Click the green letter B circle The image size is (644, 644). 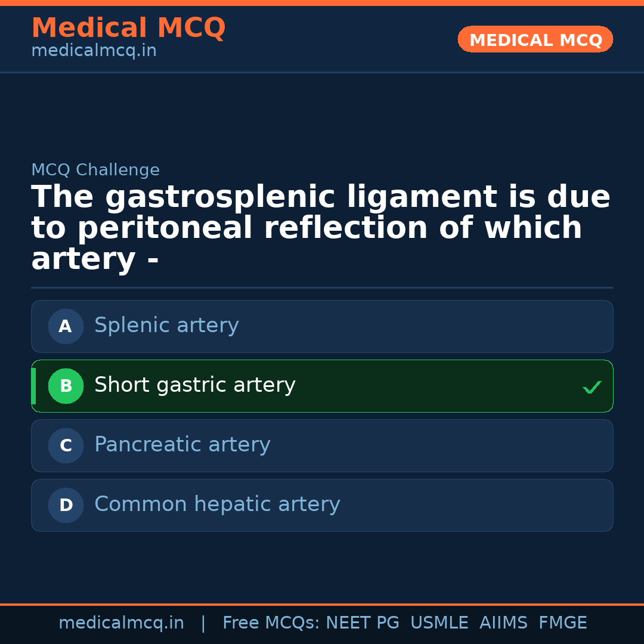coord(66,386)
